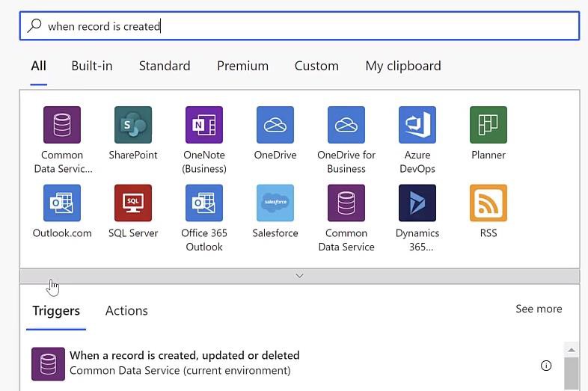The height and width of the screenshot is (391, 588).
Task: Expand the connector list with the chevron bar
Action: (x=299, y=276)
